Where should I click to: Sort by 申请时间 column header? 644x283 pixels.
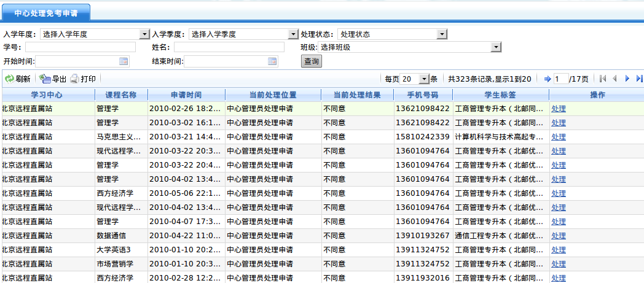tap(186, 95)
